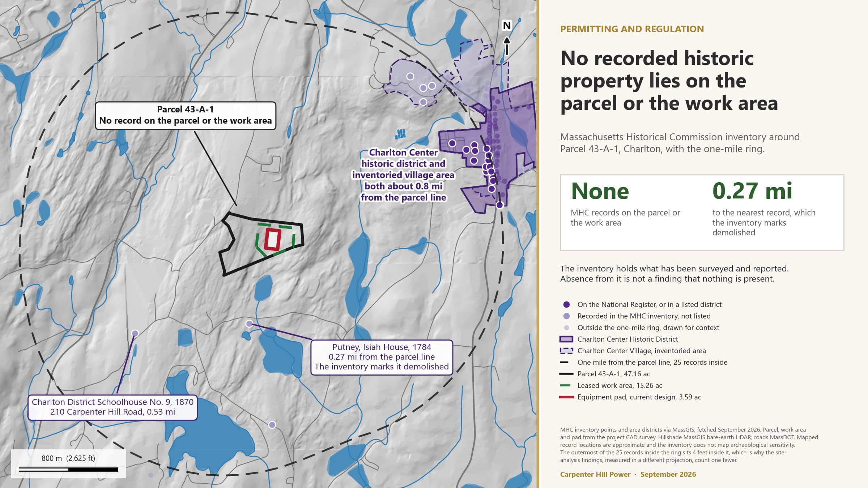Click the source note starting 'MHC inventory points'
This screenshot has width=868, height=488.
point(689,445)
